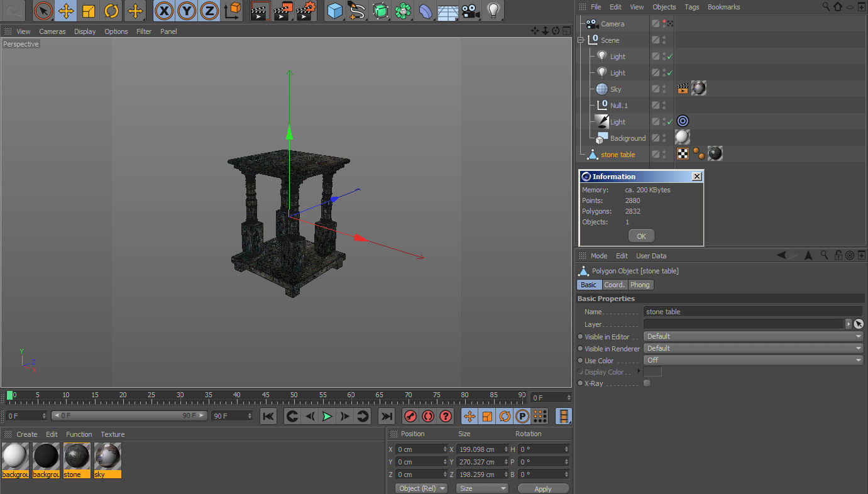868x494 pixels.
Task: Select the Background object's texture tag
Action: click(682, 138)
